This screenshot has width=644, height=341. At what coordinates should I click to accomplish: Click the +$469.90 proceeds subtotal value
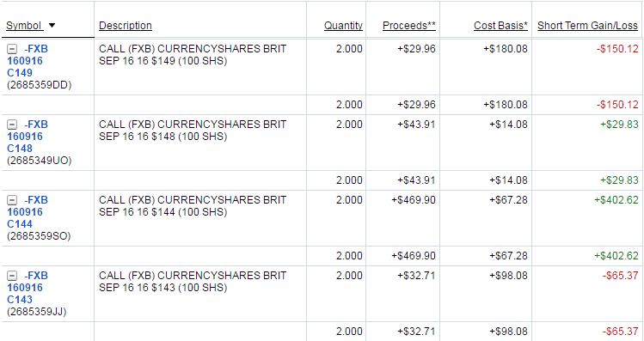pos(414,256)
